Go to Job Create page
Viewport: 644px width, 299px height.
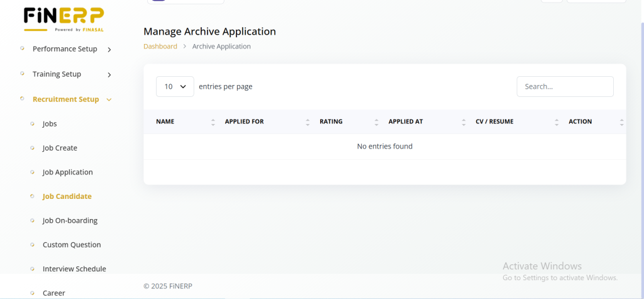pyautogui.click(x=60, y=148)
